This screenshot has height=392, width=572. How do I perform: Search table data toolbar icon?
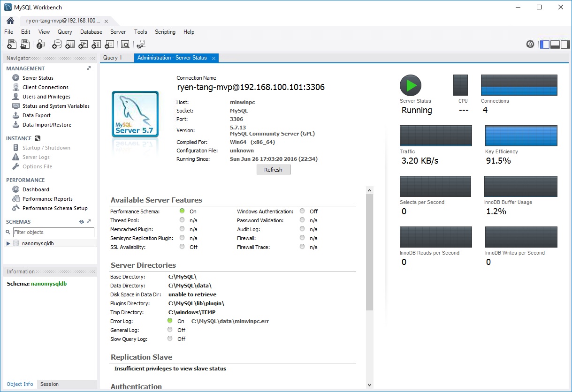[x=125, y=44]
